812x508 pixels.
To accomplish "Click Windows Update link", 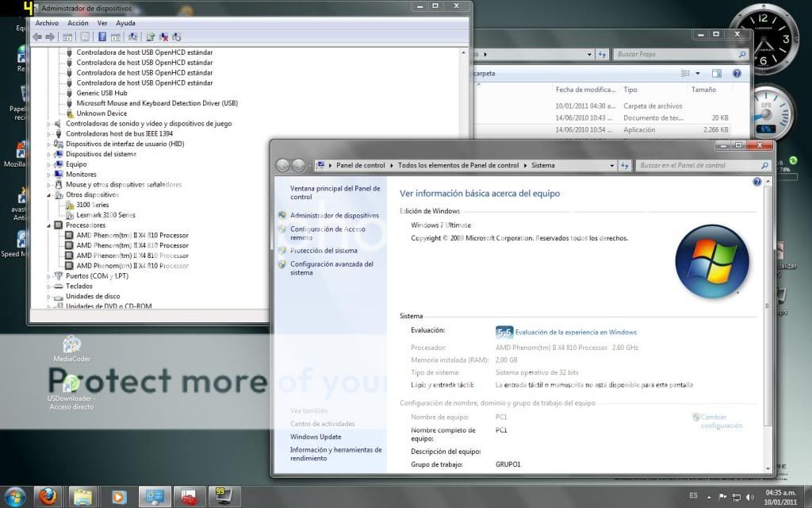I will tap(316, 437).
